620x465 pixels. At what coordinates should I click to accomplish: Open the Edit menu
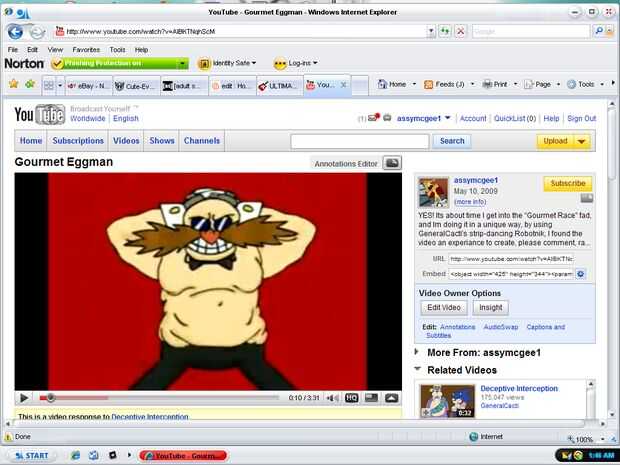(32, 50)
